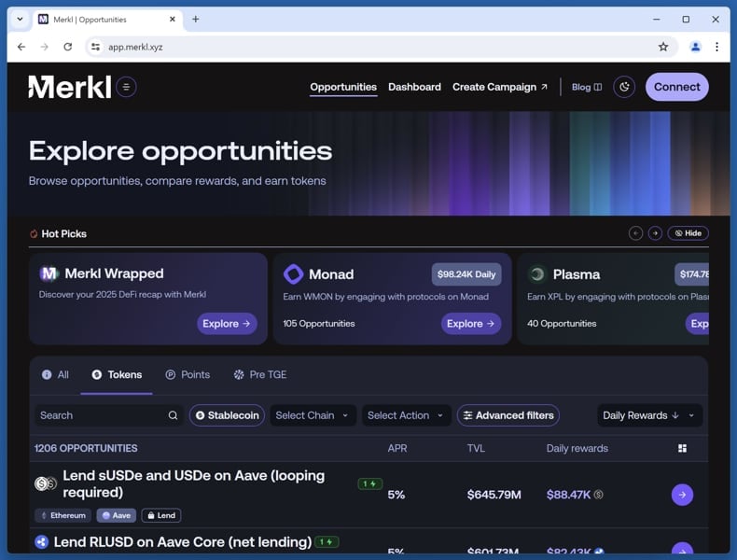
Task: Toggle the Stablecoin filter
Action: (x=227, y=415)
